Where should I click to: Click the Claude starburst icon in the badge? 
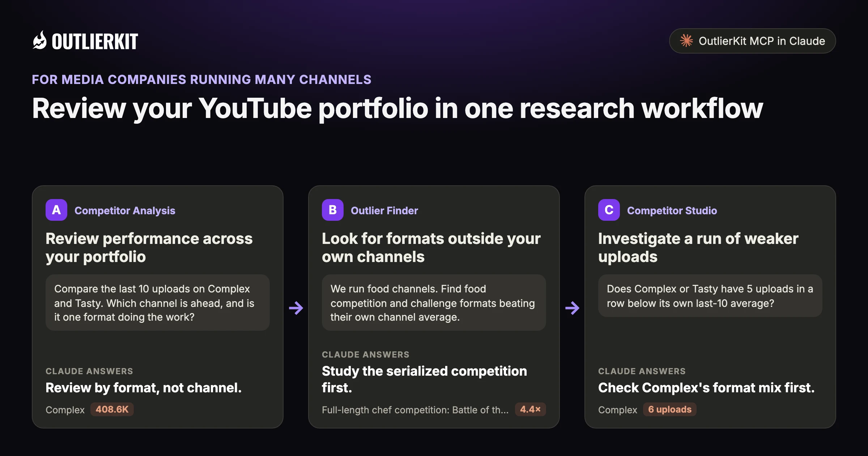[686, 41]
